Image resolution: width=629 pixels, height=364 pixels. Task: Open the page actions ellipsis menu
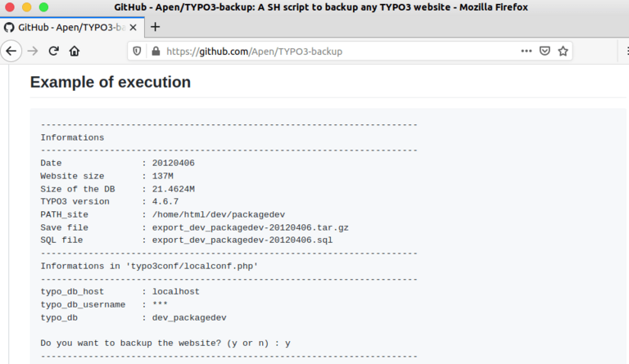527,51
